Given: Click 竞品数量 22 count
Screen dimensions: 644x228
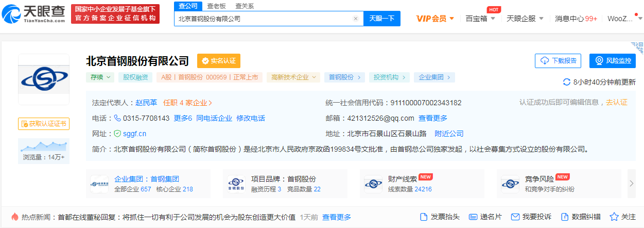Looking at the screenshot, I should [x=303, y=189].
